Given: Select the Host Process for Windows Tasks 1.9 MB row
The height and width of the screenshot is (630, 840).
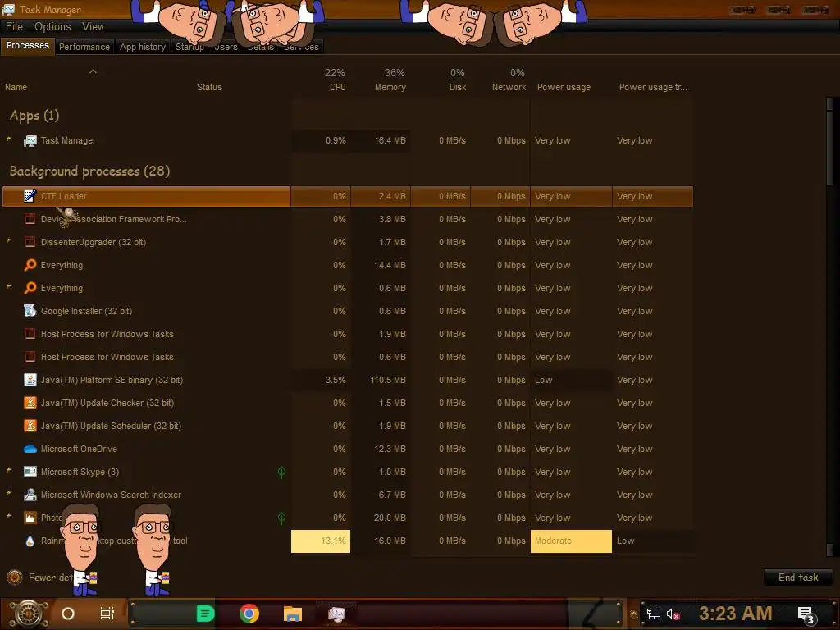Looking at the screenshot, I should click(348, 335).
